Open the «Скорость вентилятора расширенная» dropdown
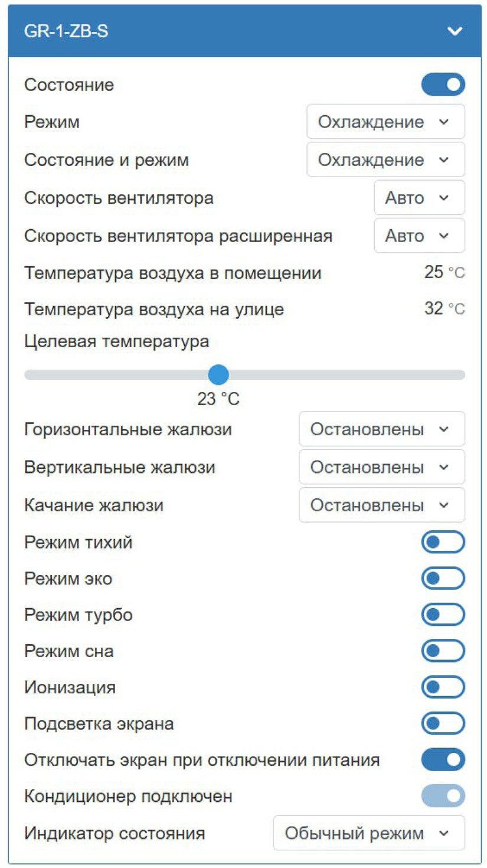Screen dimensions: 487x868 pos(419,235)
